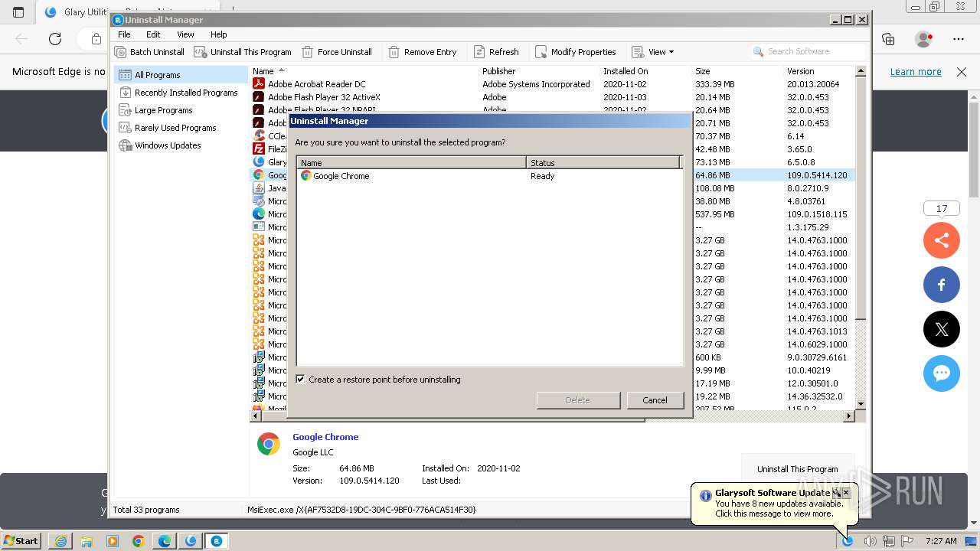The image size is (980, 551).
Task: Sort programs by Size column
Action: coord(738,71)
